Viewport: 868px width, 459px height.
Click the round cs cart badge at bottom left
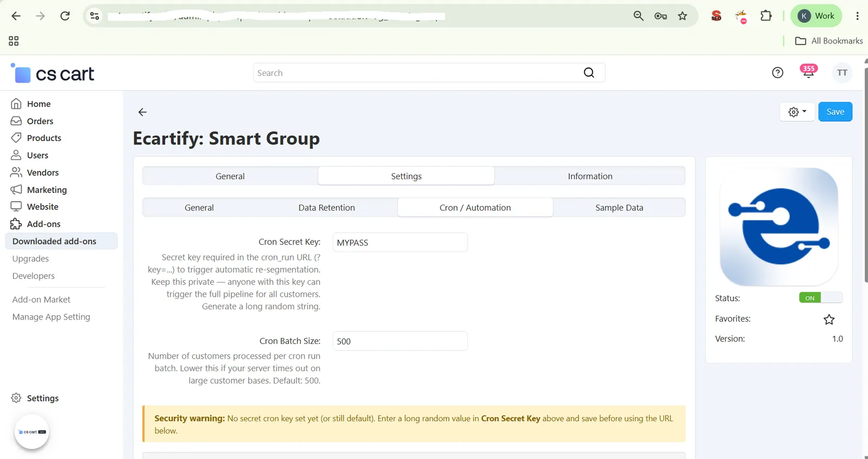click(31, 432)
